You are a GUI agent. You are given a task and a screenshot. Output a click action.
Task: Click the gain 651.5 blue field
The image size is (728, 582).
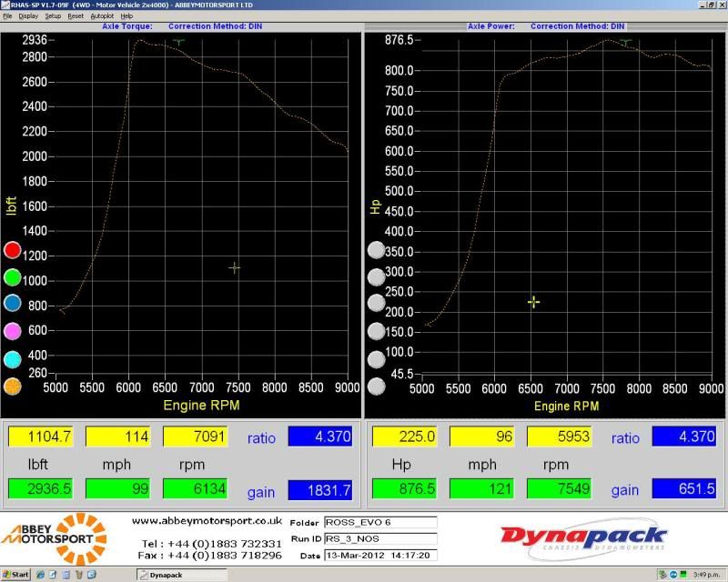tap(684, 488)
